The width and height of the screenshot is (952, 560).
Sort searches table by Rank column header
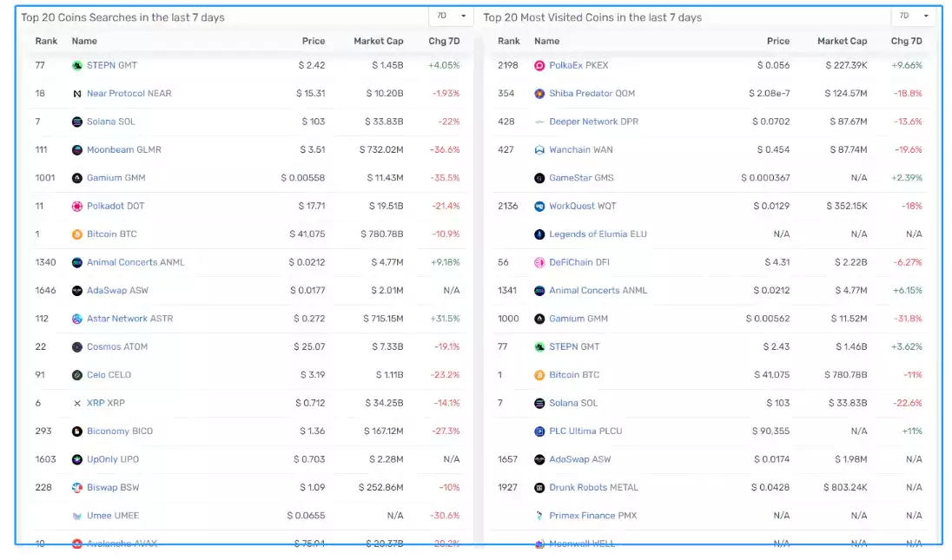(x=46, y=41)
